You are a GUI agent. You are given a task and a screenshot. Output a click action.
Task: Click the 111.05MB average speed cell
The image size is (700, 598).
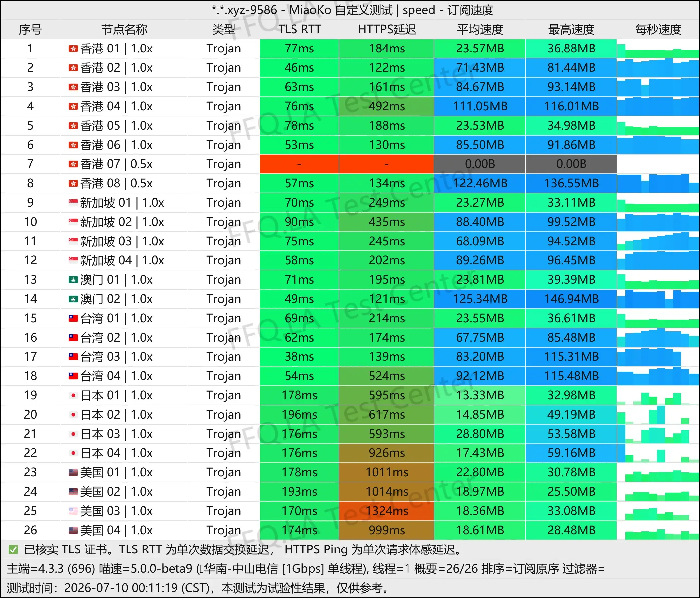[480, 106]
